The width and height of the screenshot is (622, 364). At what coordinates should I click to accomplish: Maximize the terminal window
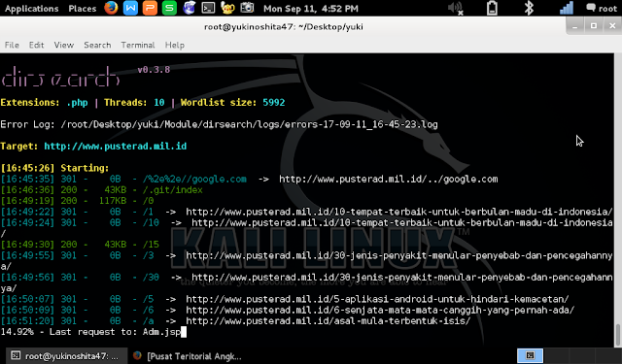[x=594, y=26]
